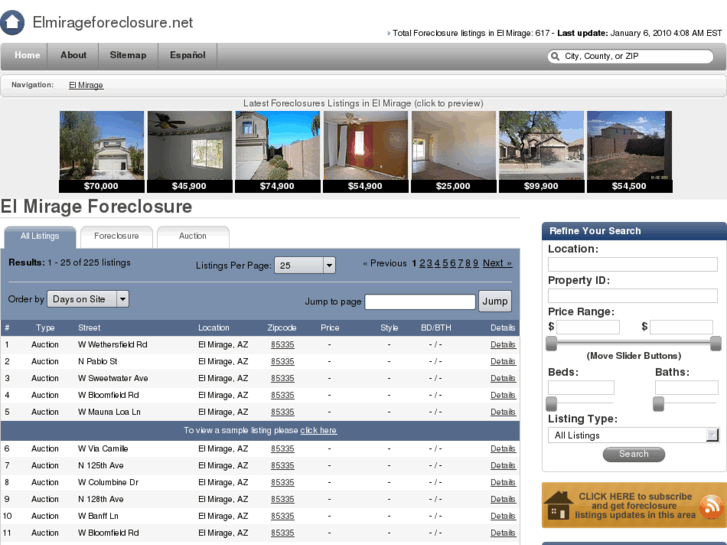The height and width of the screenshot is (545, 727).
Task: Open Details for W Sweetwater Ave
Action: [503, 378]
